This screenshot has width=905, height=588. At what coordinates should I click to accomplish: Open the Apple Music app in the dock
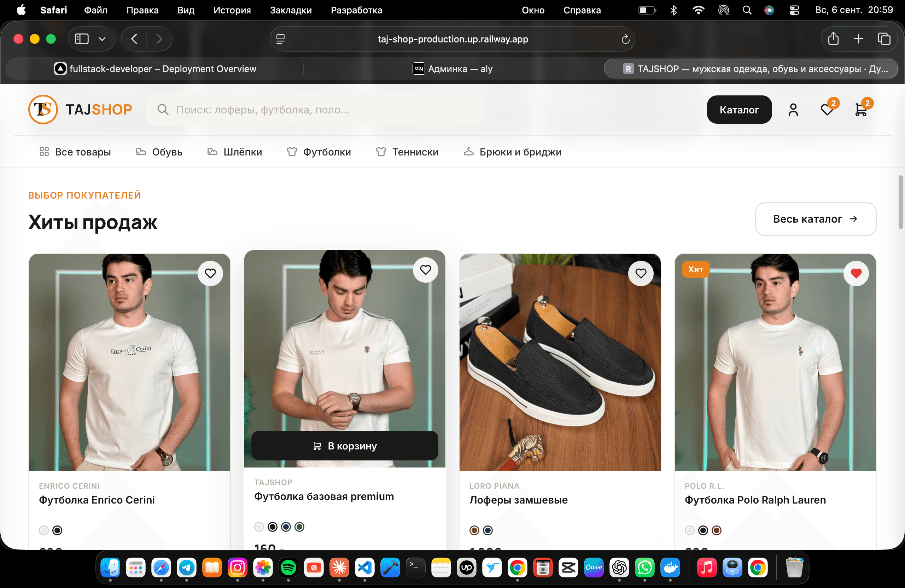click(x=707, y=568)
